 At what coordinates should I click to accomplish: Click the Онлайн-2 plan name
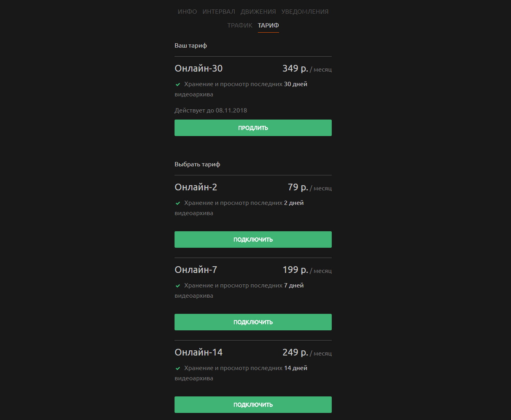(x=195, y=187)
